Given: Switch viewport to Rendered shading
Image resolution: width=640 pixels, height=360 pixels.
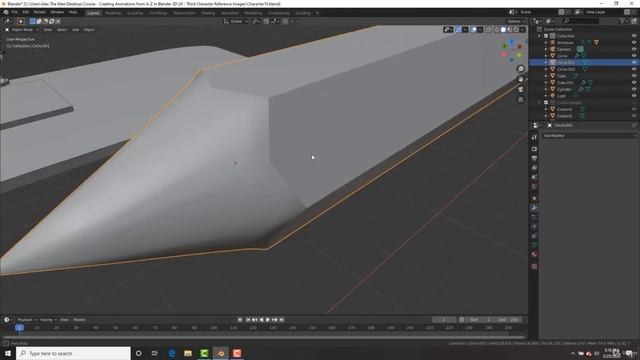Looking at the screenshot, I should (516, 29).
